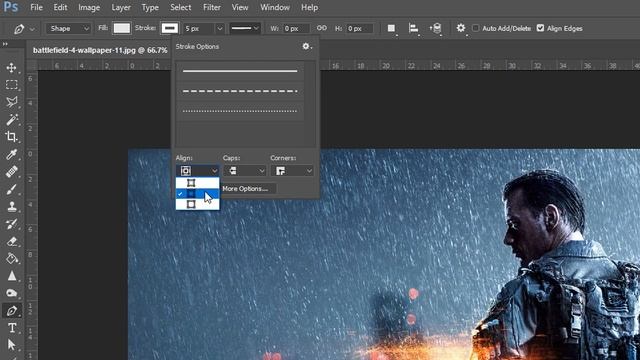Switch to battlefield-4-wallpaper-11.jpg document tab
The image size is (640, 360).
(100, 50)
